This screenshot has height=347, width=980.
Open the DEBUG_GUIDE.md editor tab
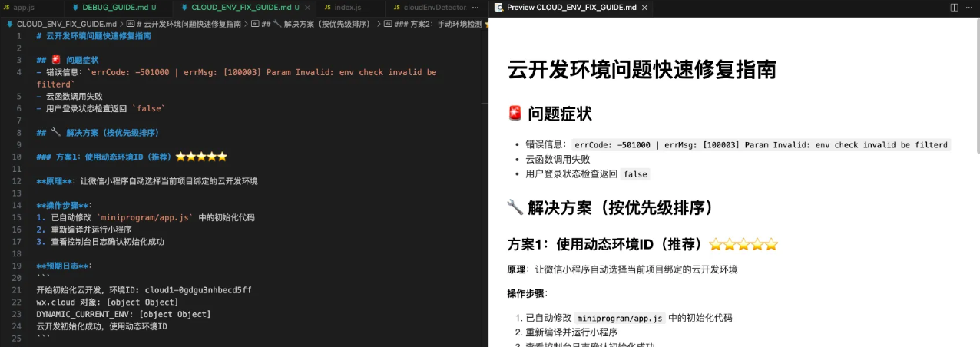(119, 7)
